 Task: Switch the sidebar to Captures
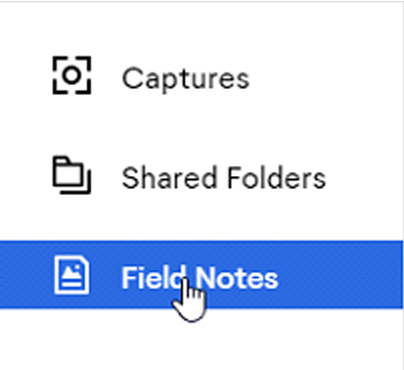pos(201,75)
